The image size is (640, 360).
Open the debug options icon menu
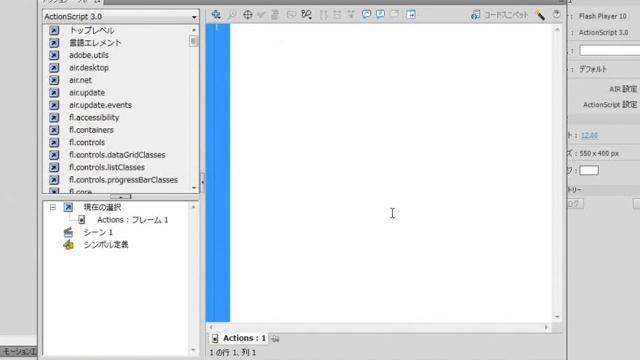coord(306,15)
